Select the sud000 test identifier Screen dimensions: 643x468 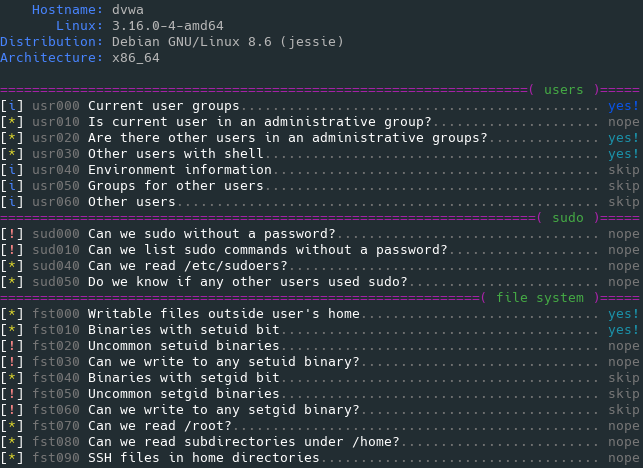tap(56, 234)
